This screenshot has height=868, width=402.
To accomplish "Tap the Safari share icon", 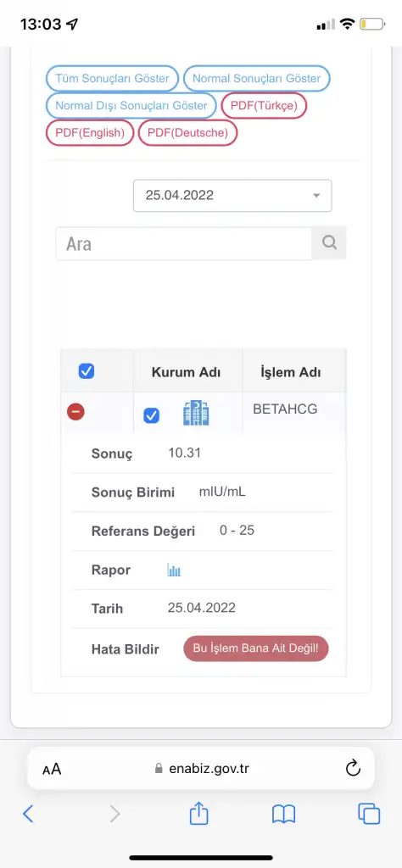I will (198, 814).
